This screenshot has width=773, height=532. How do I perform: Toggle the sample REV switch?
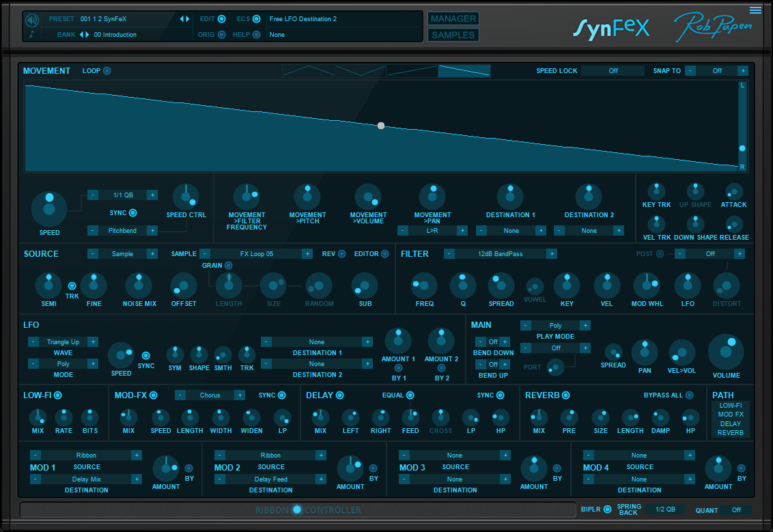click(341, 254)
